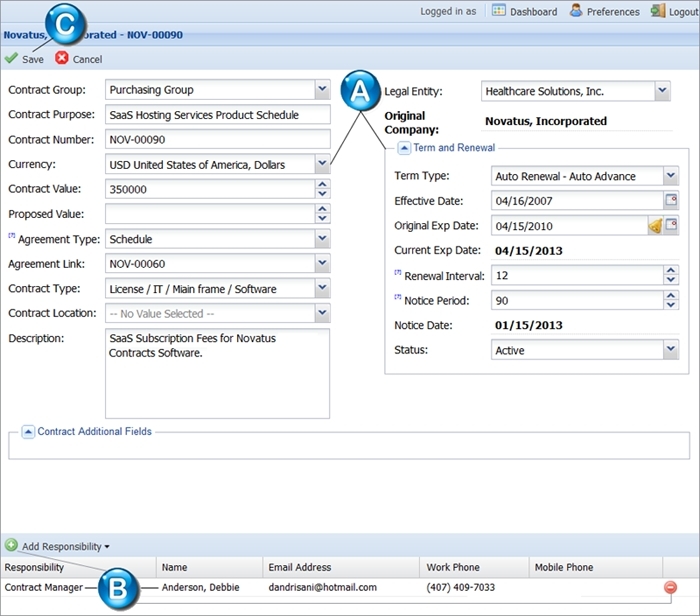Click the Current Exp Date value 04/15/2013
The width and height of the screenshot is (700, 616).
point(529,250)
